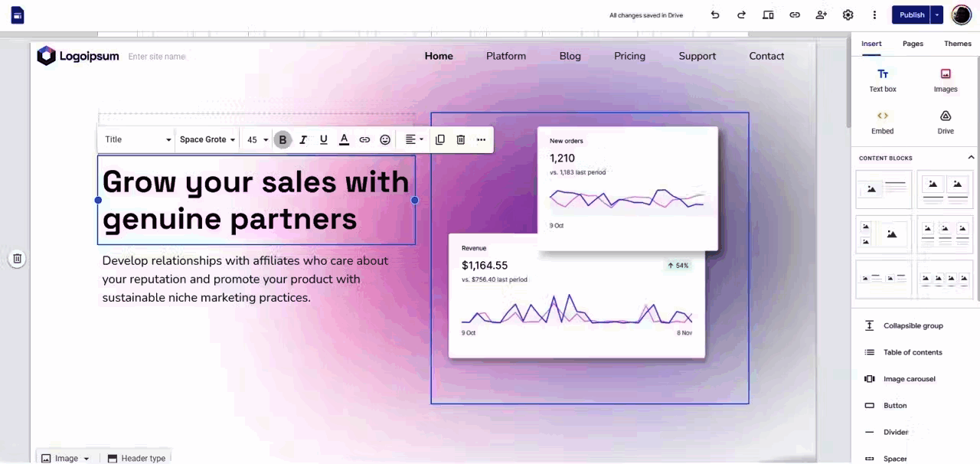Select the dashboard charts image
This screenshot has width=980, height=464.
pos(590,258)
